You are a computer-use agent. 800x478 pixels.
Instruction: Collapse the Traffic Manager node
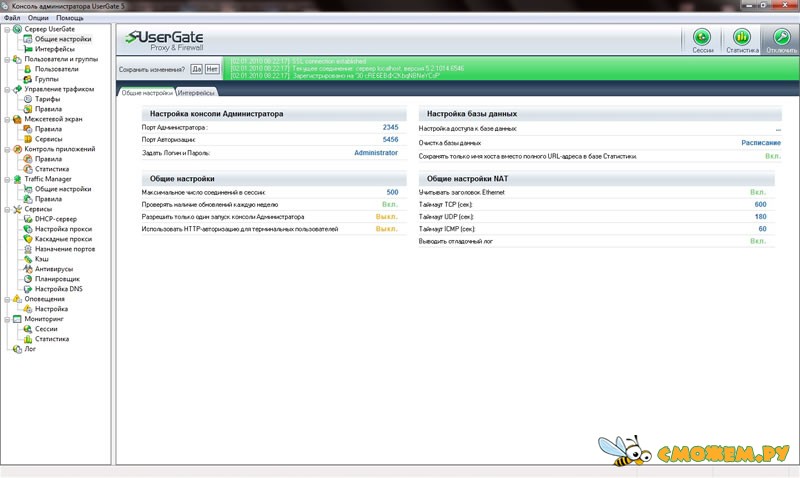(7, 179)
